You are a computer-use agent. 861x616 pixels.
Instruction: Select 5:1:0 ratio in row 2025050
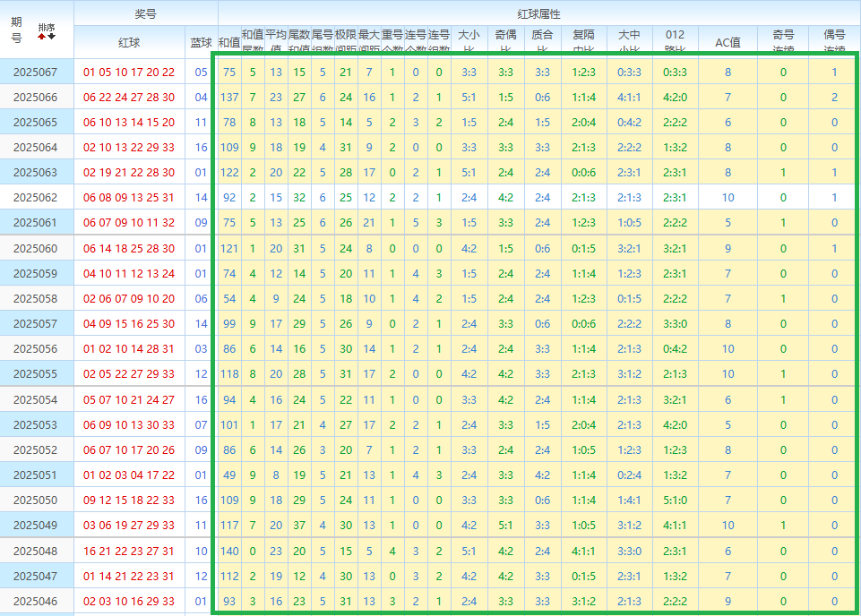coord(675,500)
